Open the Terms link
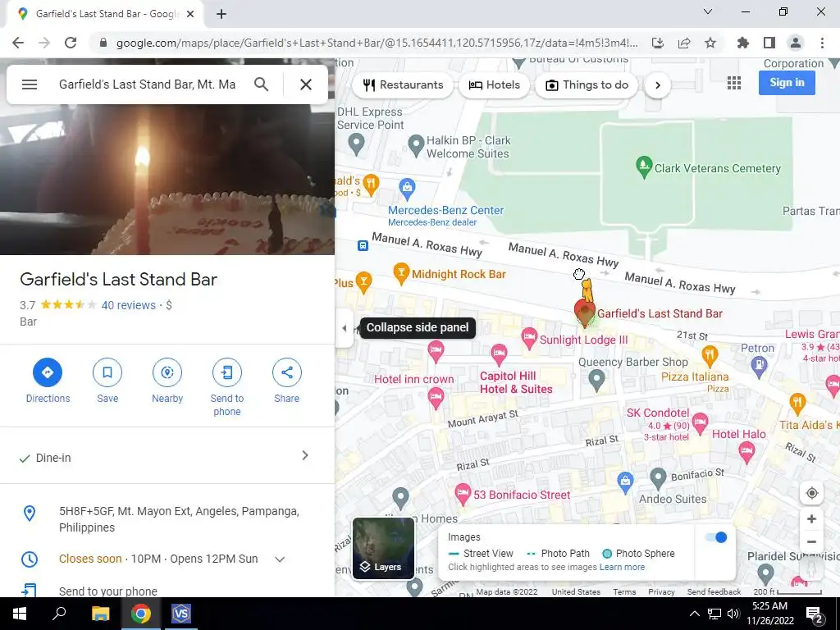The width and height of the screenshot is (840, 630). click(624, 592)
